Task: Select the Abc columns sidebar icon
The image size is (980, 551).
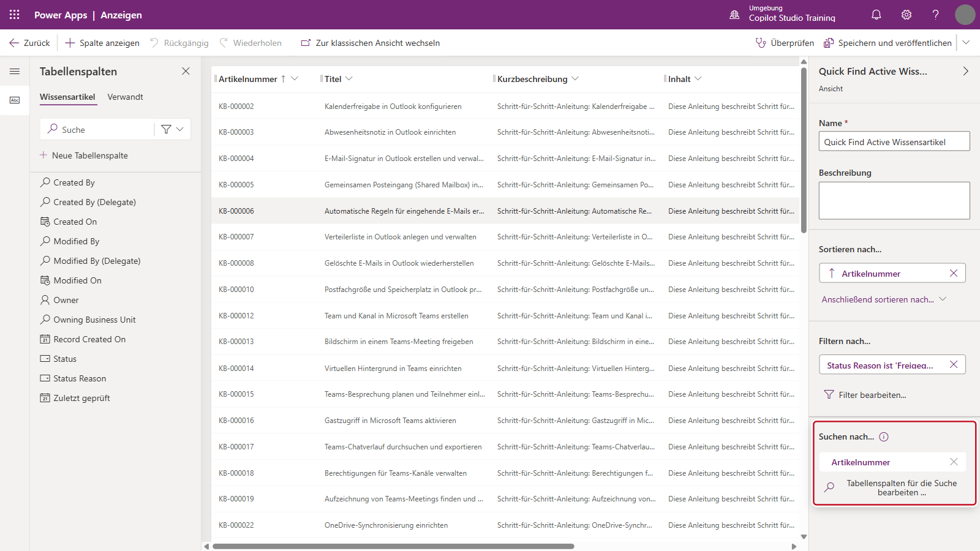Action: (15, 100)
